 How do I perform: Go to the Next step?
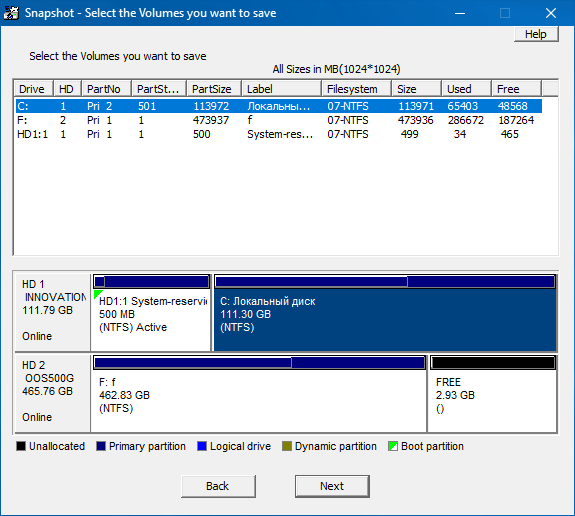click(x=332, y=486)
